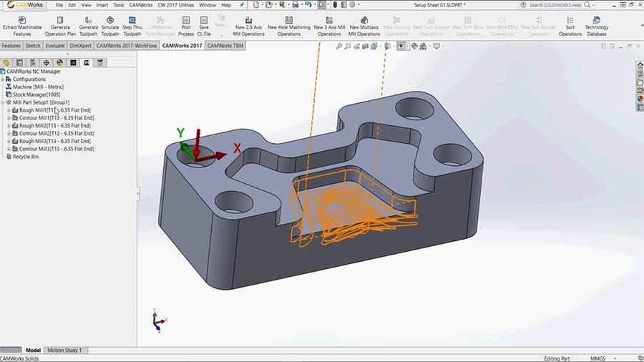
Task: Open the Motion Study 1 tab
Action: (64, 350)
